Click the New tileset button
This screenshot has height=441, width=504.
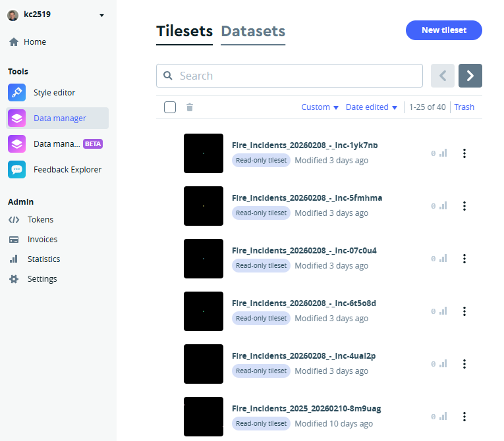(444, 30)
